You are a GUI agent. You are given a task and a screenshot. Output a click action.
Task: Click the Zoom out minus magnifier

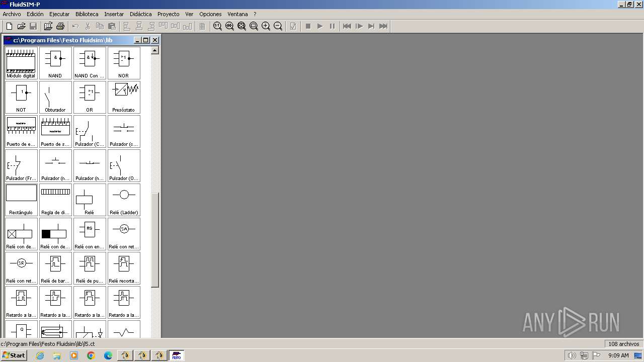[278, 26]
